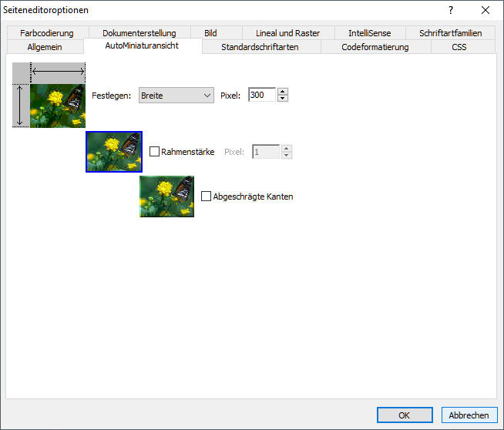This screenshot has width=504, height=430.
Task: Decrease thumbnail size pixel value with down arrow
Action: 283,99
